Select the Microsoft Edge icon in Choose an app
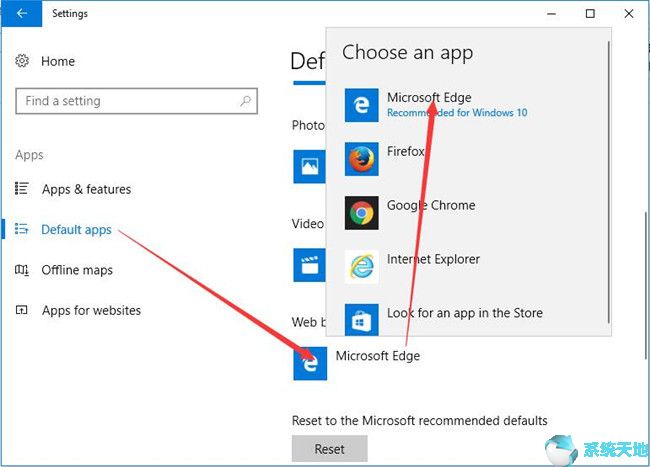This screenshot has height=467, width=650. (x=361, y=105)
